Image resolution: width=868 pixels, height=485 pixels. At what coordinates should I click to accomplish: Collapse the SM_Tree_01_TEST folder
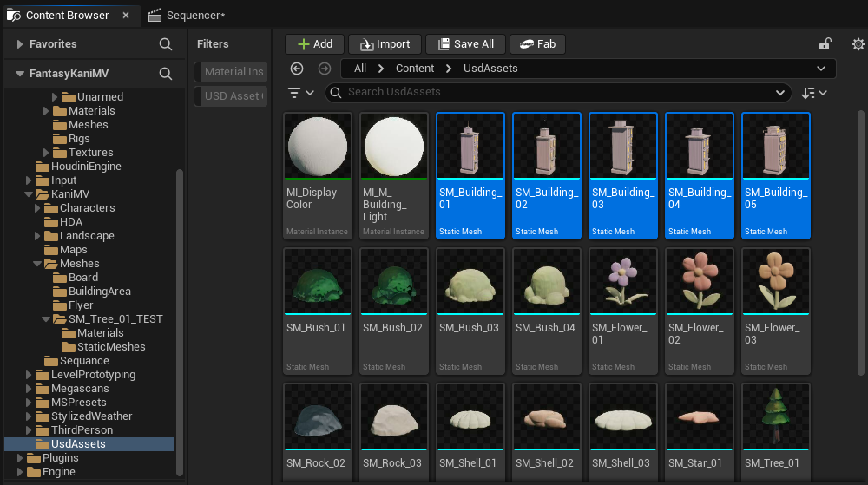tap(46, 319)
